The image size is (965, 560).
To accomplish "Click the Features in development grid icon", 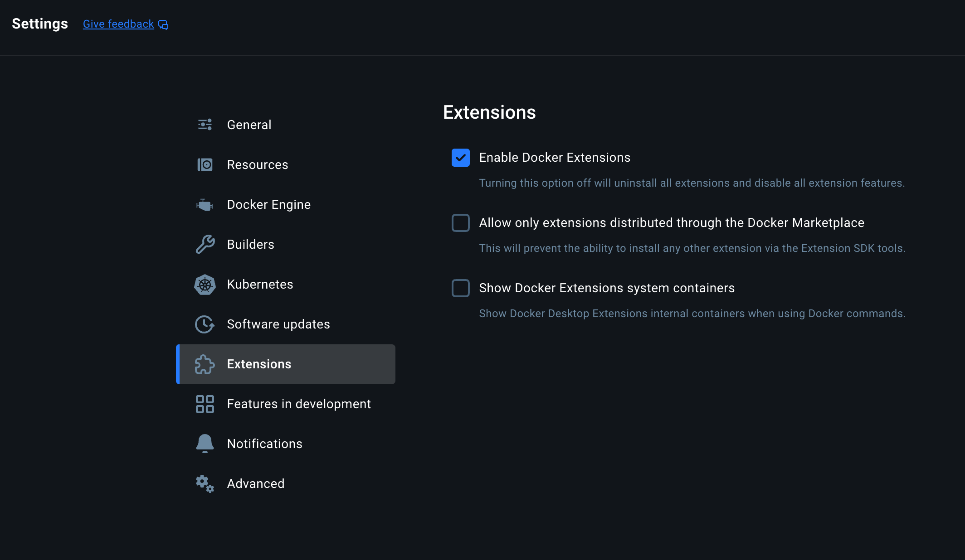I will coord(205,404).
